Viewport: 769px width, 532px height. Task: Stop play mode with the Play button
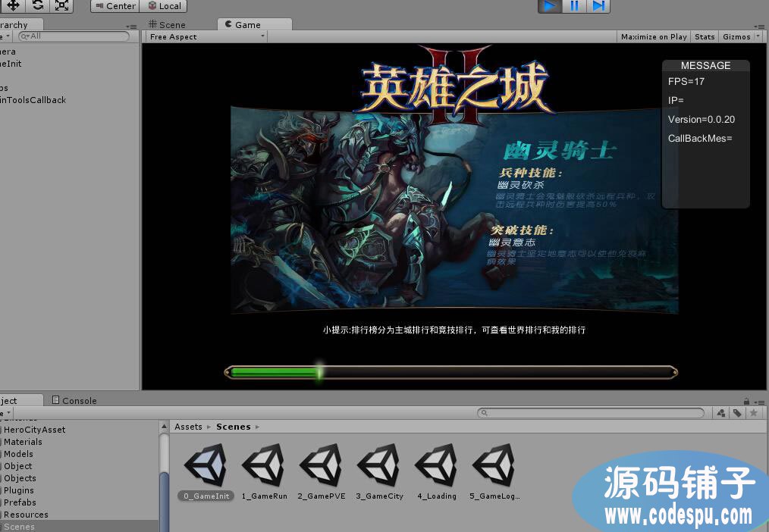point(550,6)
